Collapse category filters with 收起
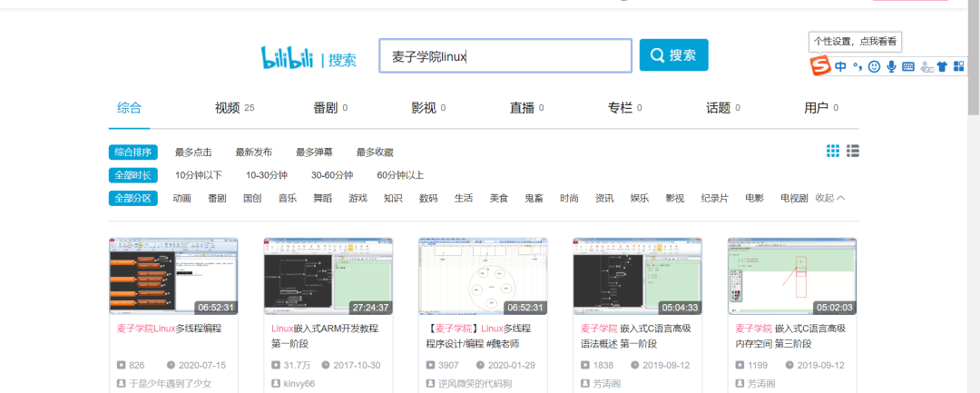 830,198
